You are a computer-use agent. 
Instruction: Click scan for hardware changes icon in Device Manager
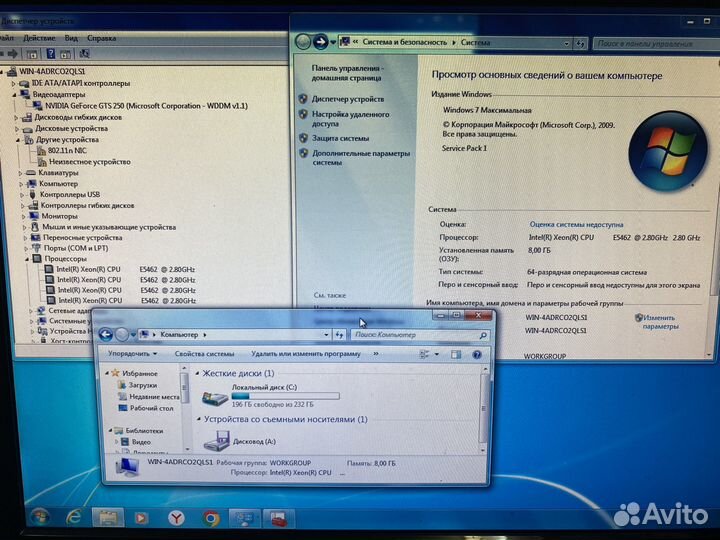(x=84, y=54)
